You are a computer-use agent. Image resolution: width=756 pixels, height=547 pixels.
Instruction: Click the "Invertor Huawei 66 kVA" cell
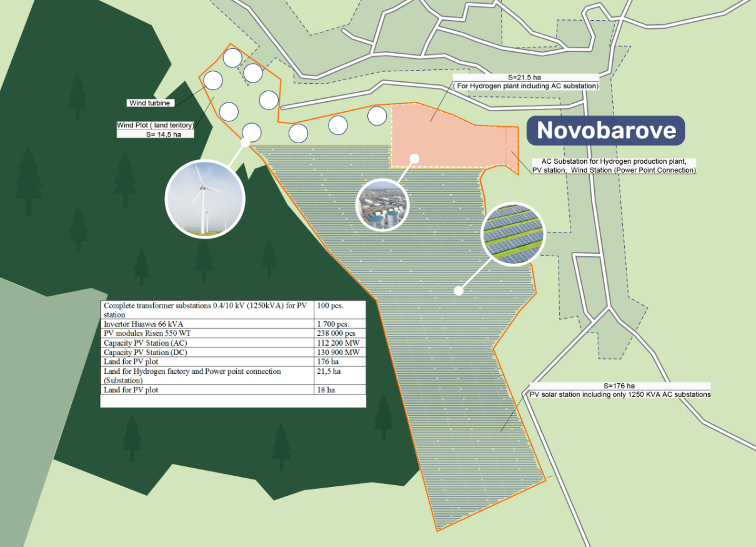(x=207, y=324)
